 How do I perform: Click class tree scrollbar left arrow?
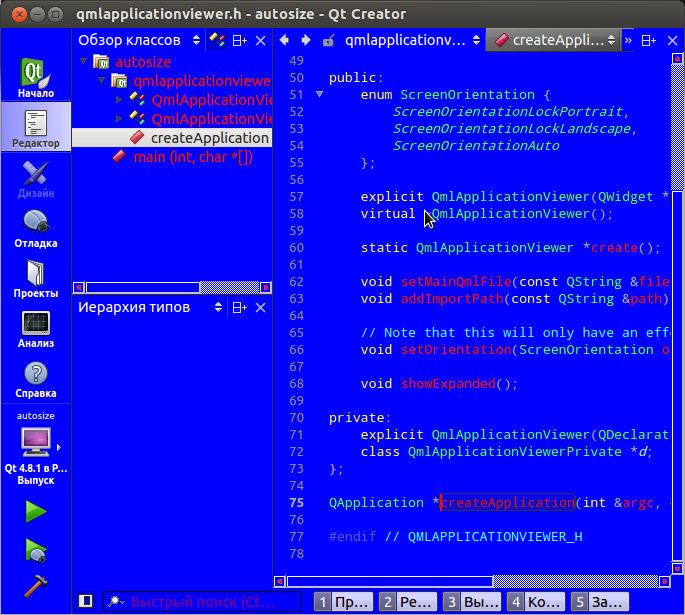click(x=79, y=287)
